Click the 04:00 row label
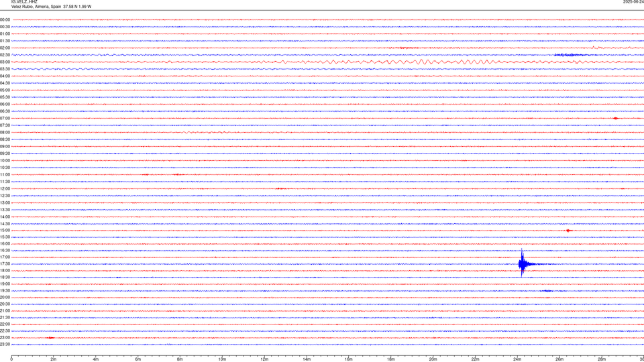644x362 pixels. pos(5,76)
